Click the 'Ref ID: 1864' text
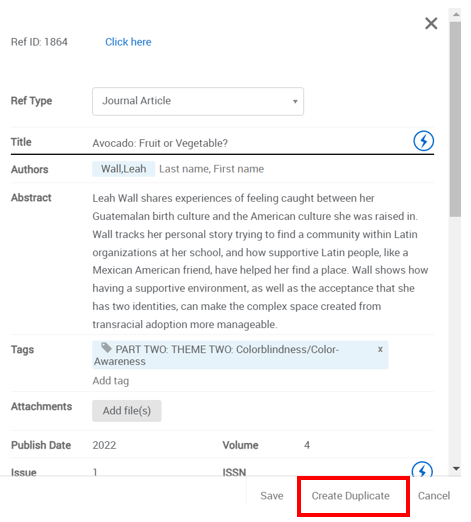Viewport: 471px width, 522px height. (x=39, y=42)
